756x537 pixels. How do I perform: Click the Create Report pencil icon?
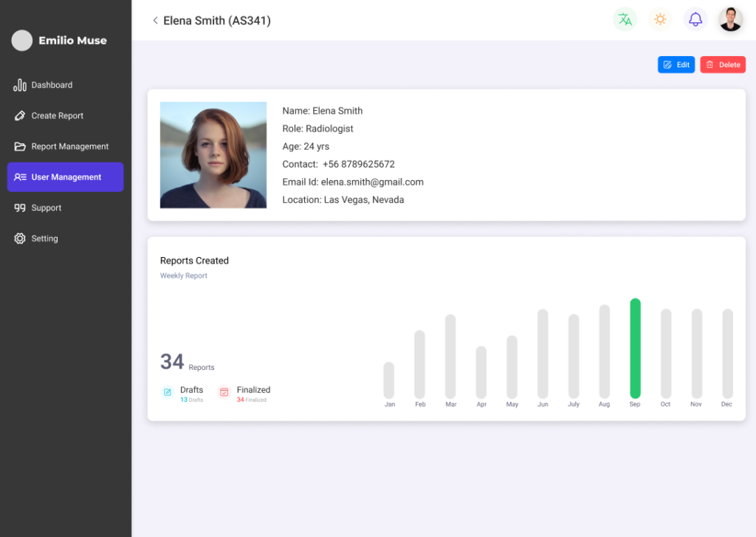tap(20, 116)
